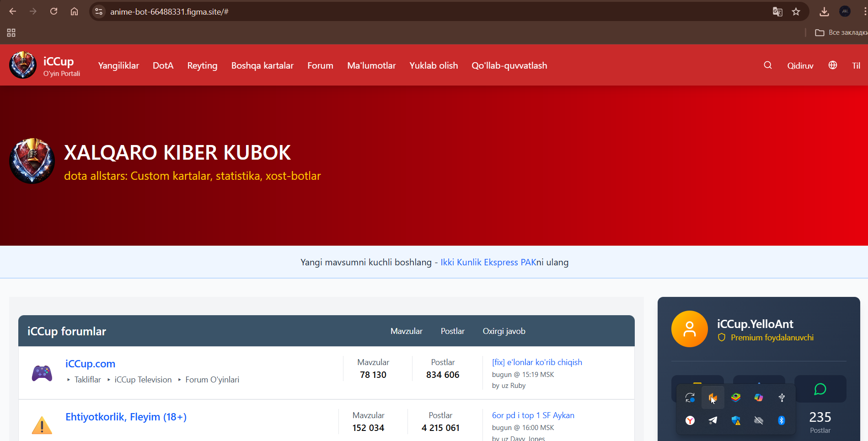Open the Copilot tray icon

(x=759, y=398)
